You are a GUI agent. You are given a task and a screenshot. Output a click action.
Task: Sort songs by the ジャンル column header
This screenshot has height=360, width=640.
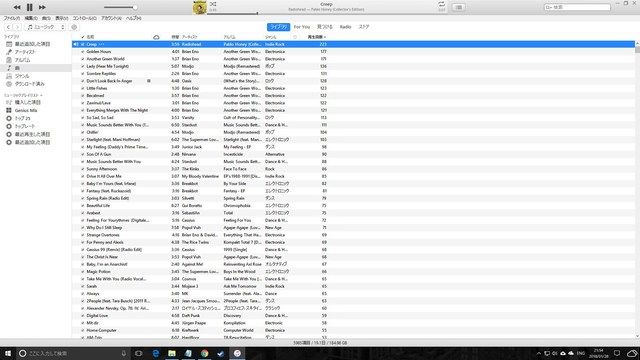coord(271,37)
